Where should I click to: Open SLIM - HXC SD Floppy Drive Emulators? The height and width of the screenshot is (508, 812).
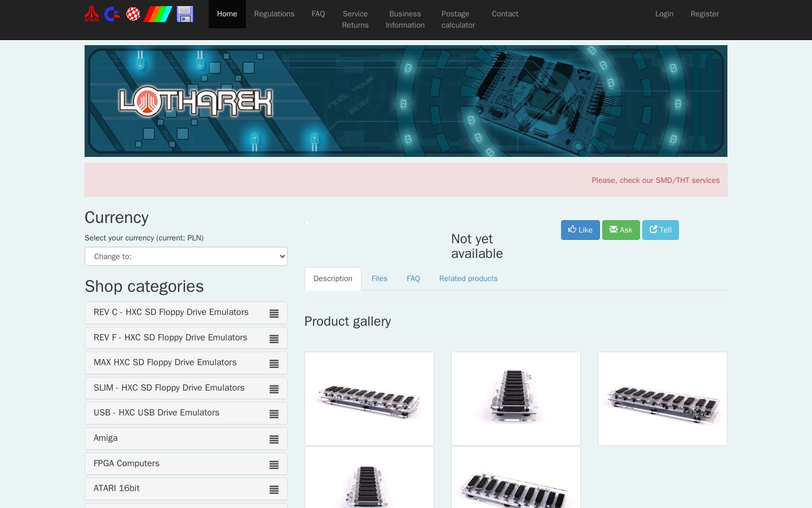click(169, 388)
